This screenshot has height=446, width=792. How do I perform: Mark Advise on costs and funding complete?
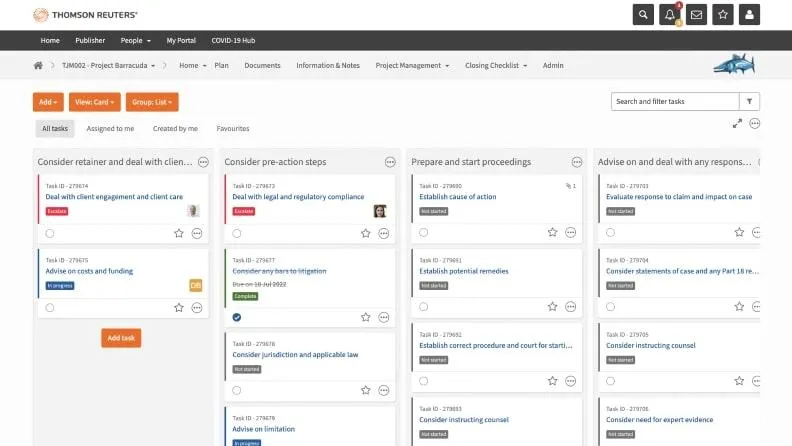point(50,308)
